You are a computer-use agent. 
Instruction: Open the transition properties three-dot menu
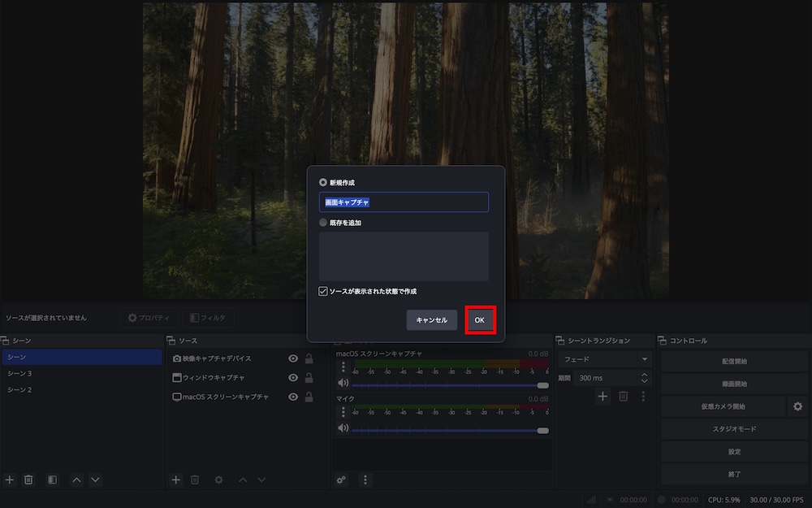[x=643, y=397]
